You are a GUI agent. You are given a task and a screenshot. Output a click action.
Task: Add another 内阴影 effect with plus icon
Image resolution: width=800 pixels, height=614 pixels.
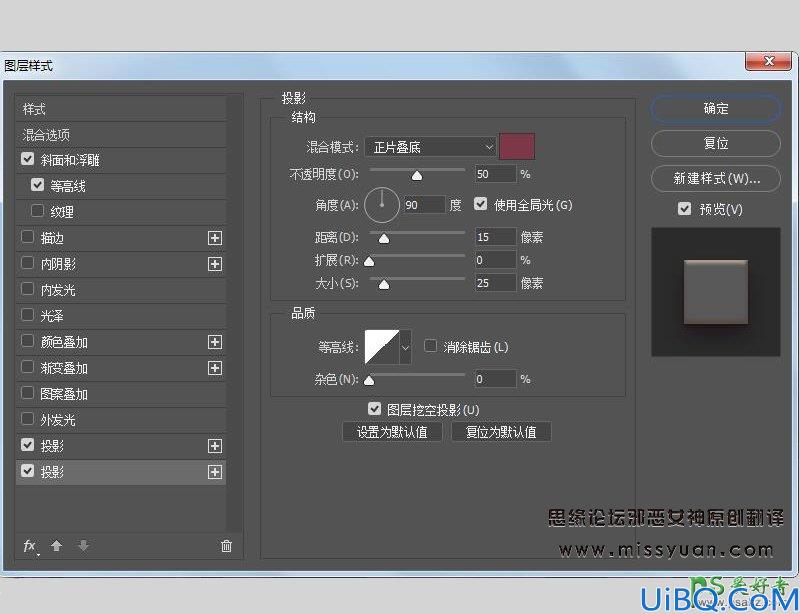tap(215, 264)
